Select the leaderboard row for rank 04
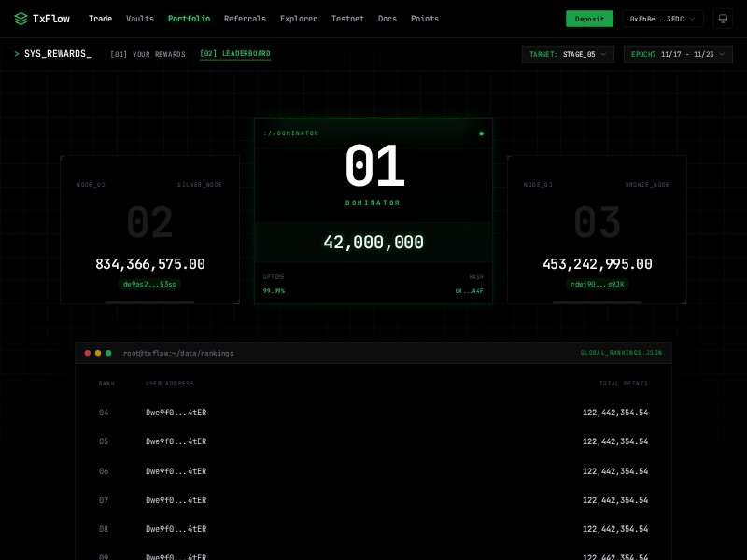Screen dimensions: 747x560 click(x=373, y=413)
